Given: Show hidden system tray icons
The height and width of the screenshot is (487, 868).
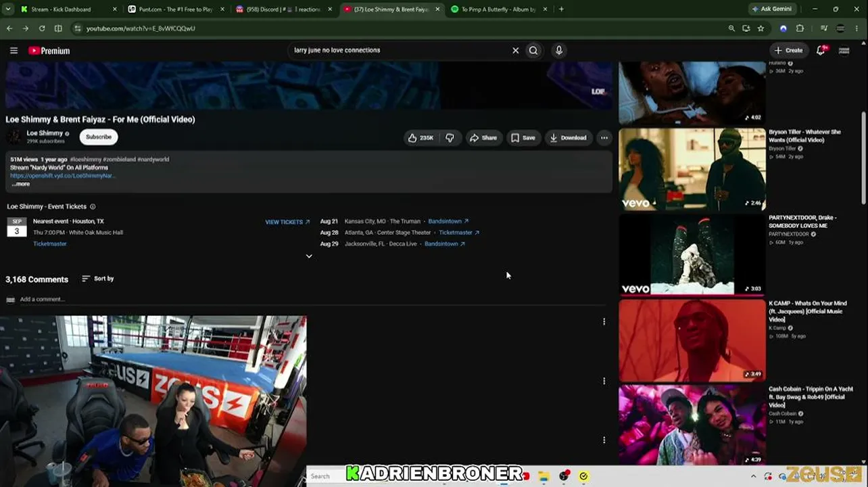Looking at the screenshot, I should 753,476.
